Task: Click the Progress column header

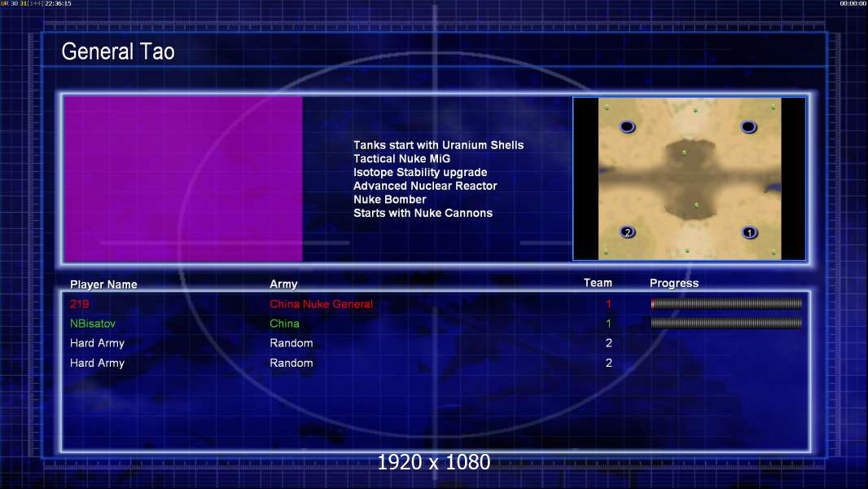Action: (x=674, y=284)
